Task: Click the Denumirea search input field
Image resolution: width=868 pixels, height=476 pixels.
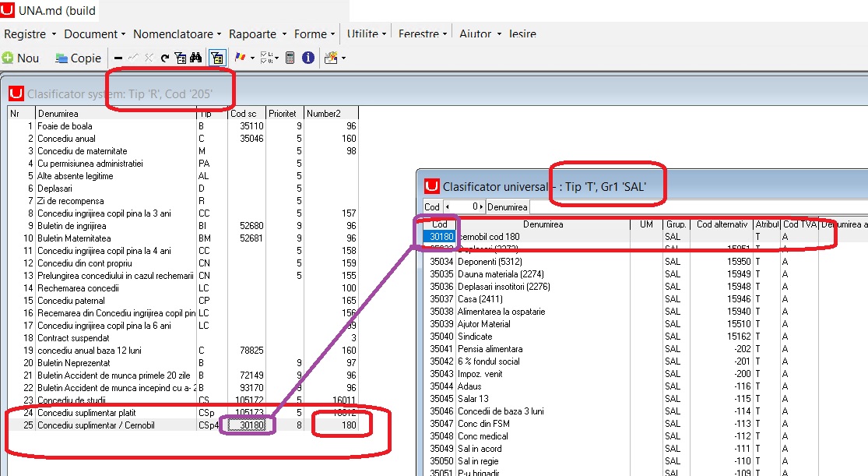Action: click(698, 207)
